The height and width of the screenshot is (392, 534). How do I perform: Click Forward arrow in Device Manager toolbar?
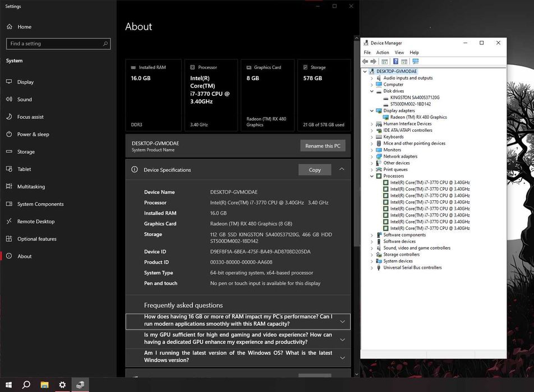pyautogui.click(x=373, y=61)
